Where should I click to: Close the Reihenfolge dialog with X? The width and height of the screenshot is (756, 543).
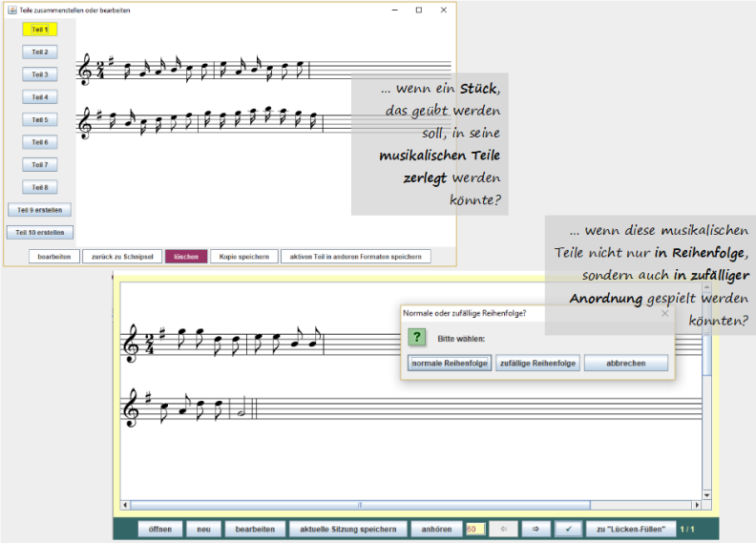pyautogui.click(x=664, y=313)
